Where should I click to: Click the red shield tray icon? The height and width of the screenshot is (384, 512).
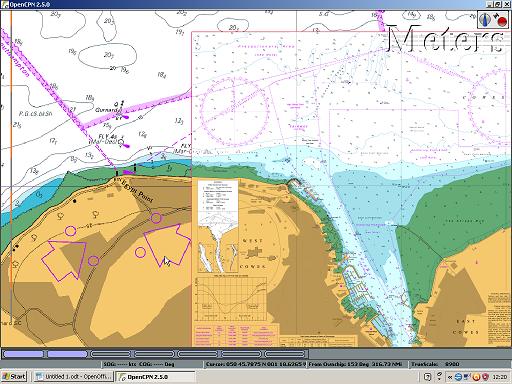pos(485,377)
